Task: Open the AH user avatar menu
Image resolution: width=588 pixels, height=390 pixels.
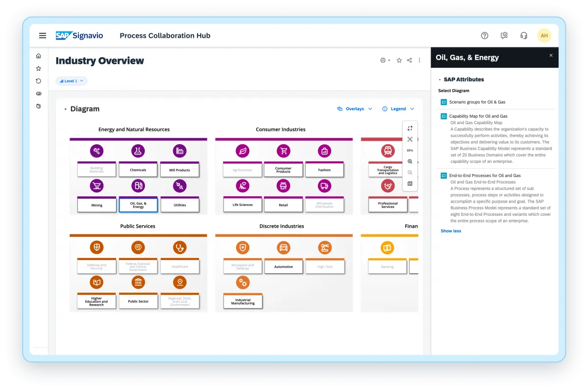Action: pos(544,36)
